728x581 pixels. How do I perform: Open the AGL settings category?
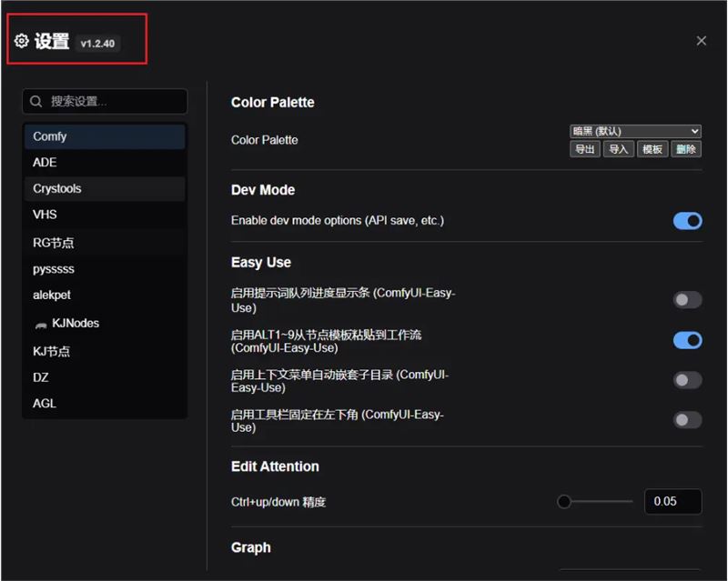pyautogui.click(x=105, y=404)
